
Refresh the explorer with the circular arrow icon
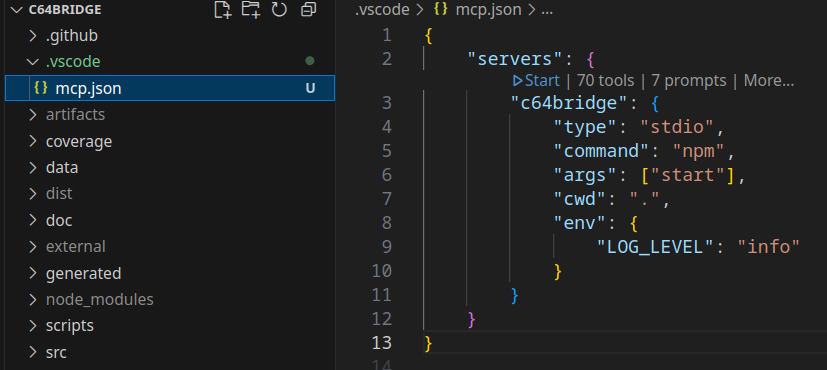[x=279, y=9]
